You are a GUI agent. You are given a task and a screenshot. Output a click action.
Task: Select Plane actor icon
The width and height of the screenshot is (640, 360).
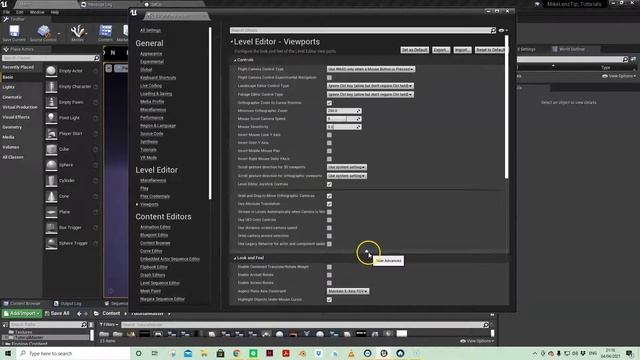tap(51, 212)
